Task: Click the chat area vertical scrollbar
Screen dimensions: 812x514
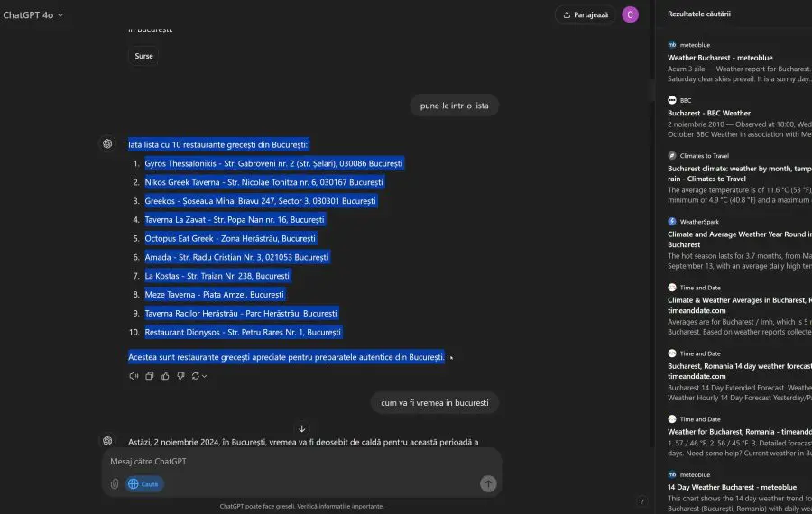Action: tap(651, 90)
